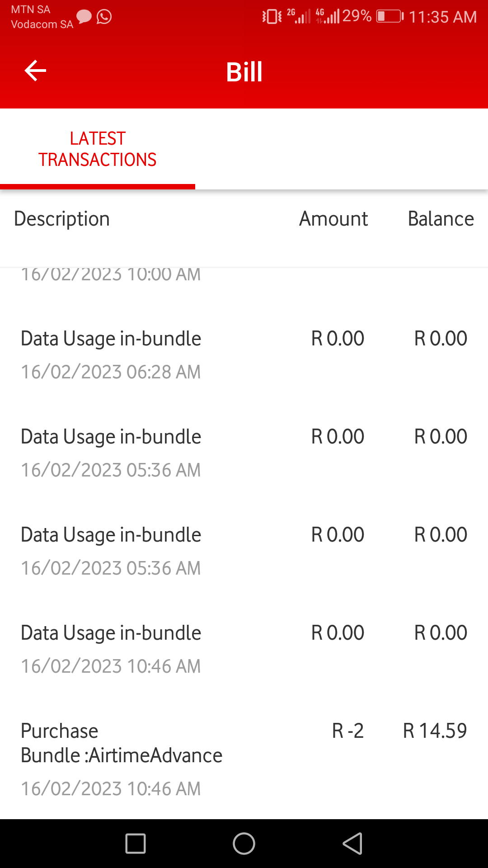
Task: Tap the back arrow in header
Action: [35, 71]
